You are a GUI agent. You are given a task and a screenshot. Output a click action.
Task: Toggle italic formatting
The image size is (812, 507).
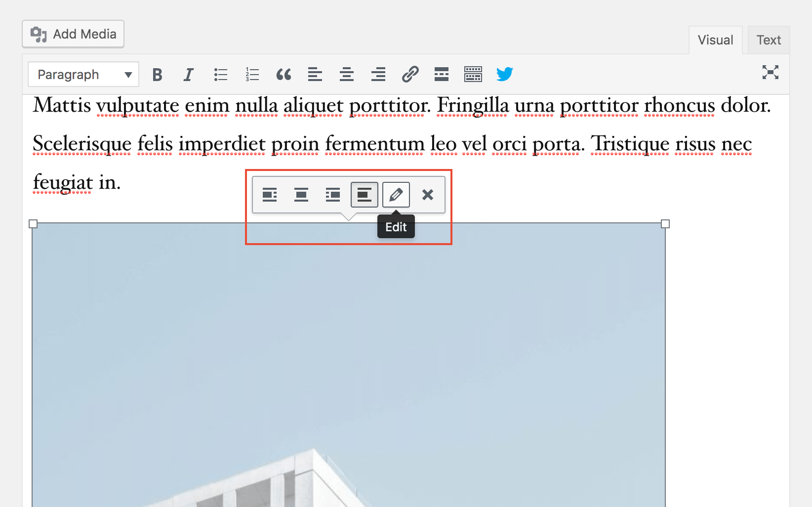[x=188, y=74]
